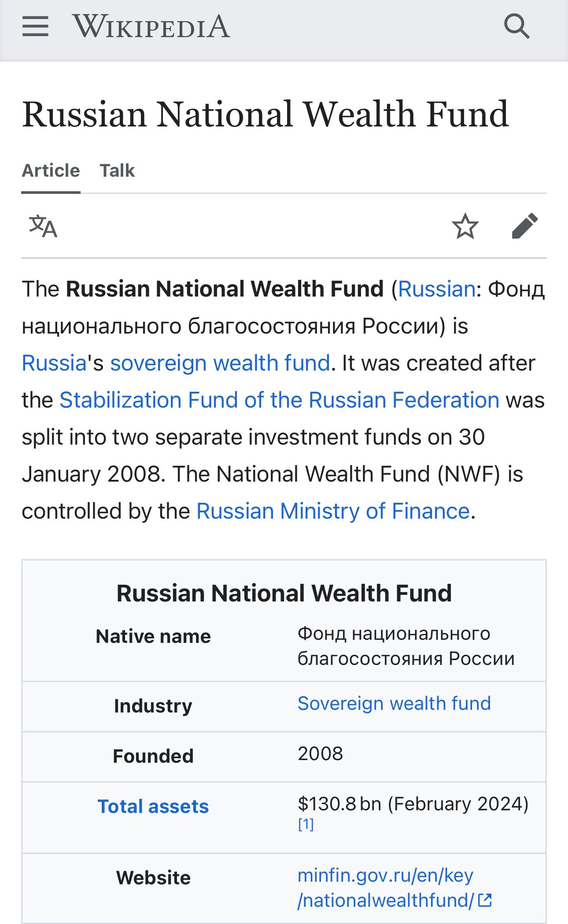Image resolution: width=568 pixels, height=924 pixels.
Task: Star this article for watchlist
Action: pyautogui.click(x=465, y=226)
